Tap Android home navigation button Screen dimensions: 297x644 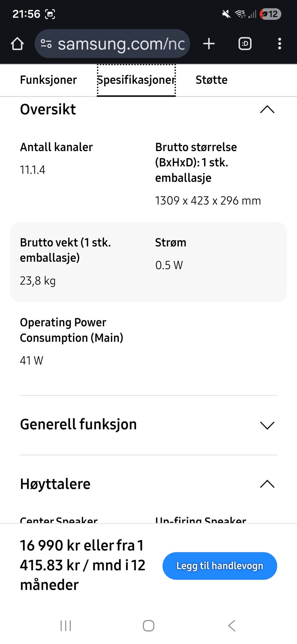pyautogui.click(x=148, y=625)
